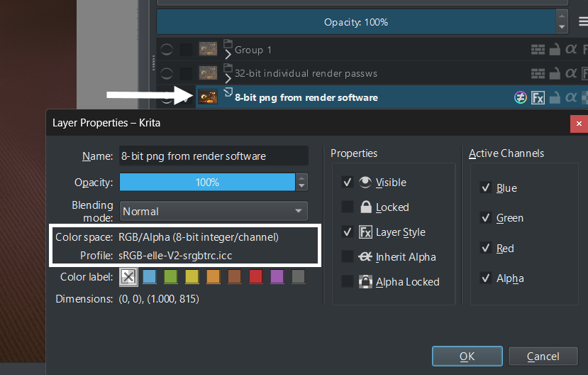
Task: Toggle alpha icon on 32-bit render layer
Action: (x=570, y=73)
